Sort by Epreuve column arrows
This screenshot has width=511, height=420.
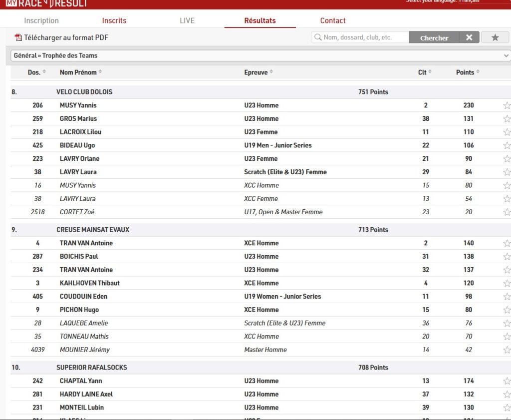tap(271, 72)
